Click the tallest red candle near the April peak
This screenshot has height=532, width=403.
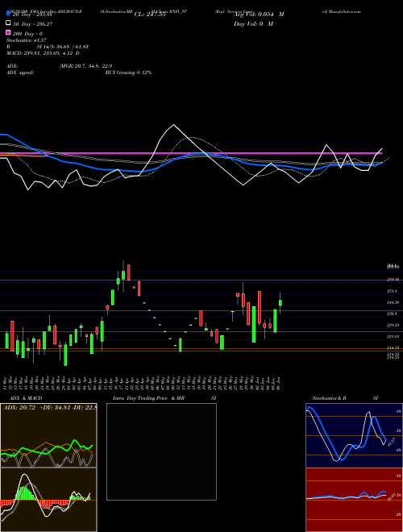(129, 272)
